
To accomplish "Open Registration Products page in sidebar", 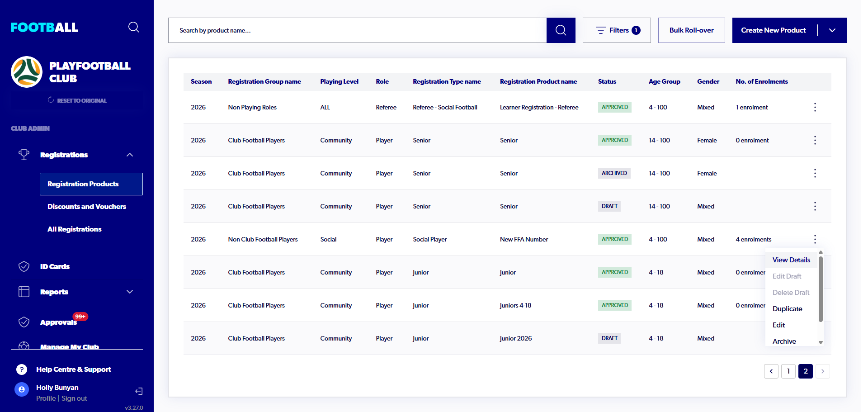I will 91,184.
